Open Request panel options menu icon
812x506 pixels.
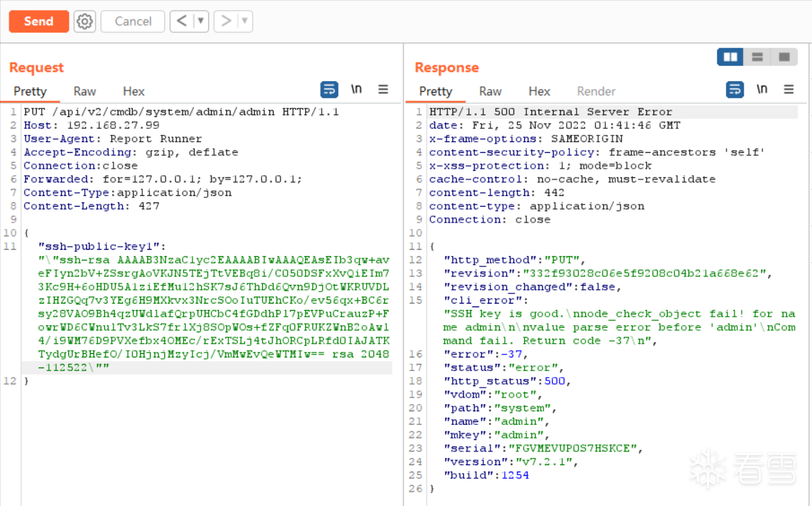pyautogui.click(x=383, y=90)
